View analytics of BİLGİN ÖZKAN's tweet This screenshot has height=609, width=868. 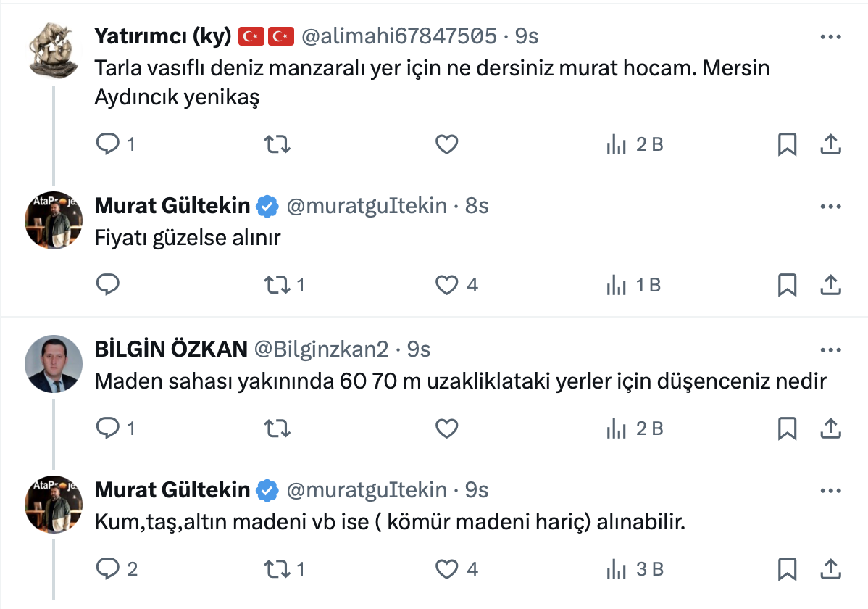click(616, 429)
